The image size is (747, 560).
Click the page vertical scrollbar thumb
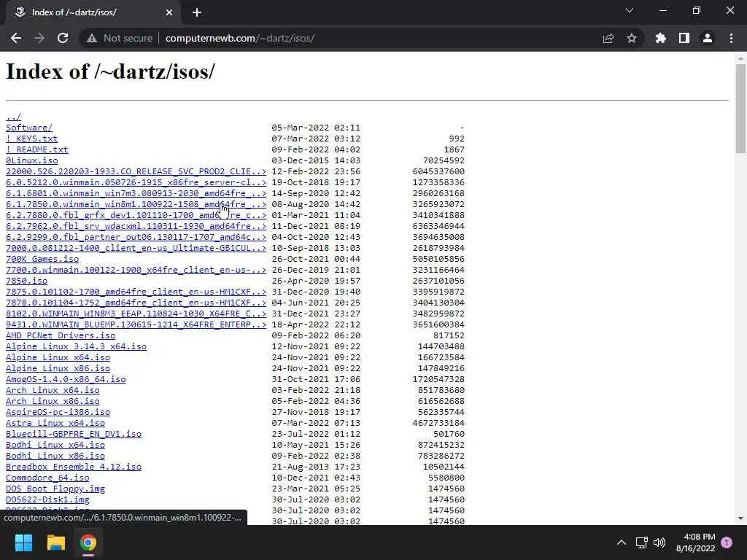[740, 109]
